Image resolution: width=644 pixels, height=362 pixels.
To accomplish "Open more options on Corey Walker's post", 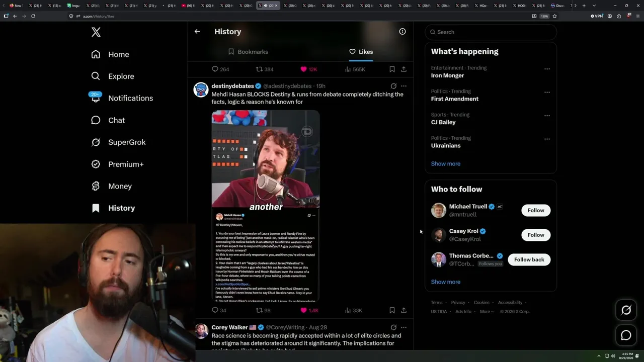I will [x=404, y=327].
